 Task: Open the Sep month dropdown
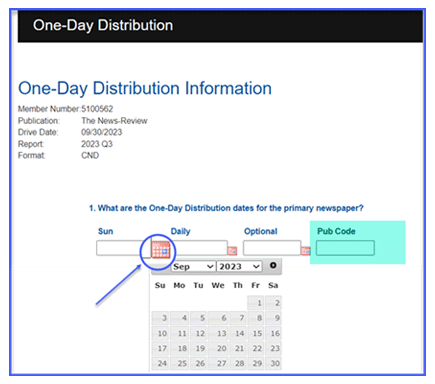point(193,266)
